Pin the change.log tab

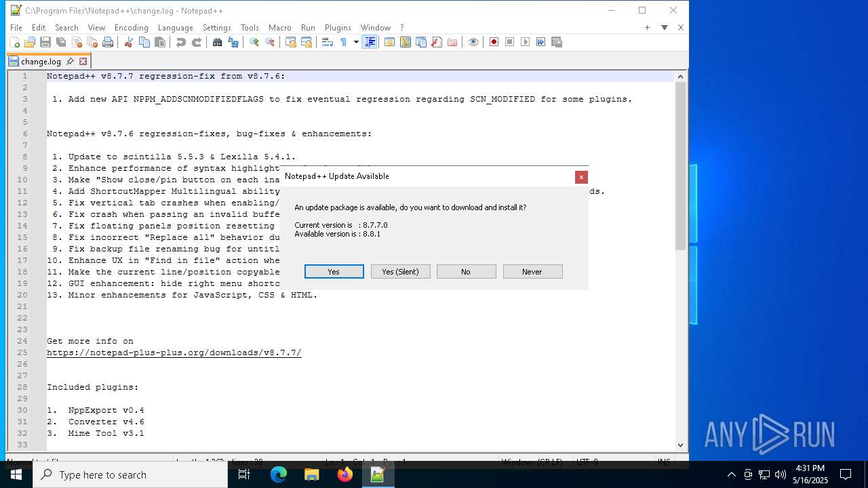point(70,61)
